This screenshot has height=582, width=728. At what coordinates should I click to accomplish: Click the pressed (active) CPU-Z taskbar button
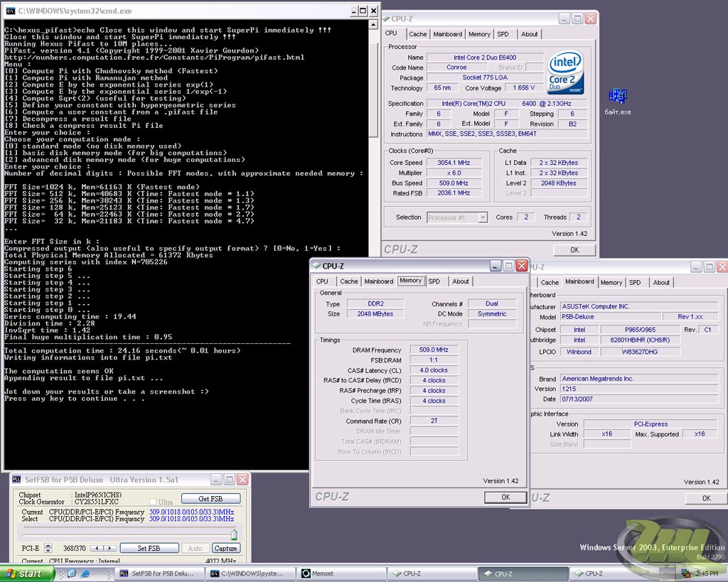coord(524,573)
